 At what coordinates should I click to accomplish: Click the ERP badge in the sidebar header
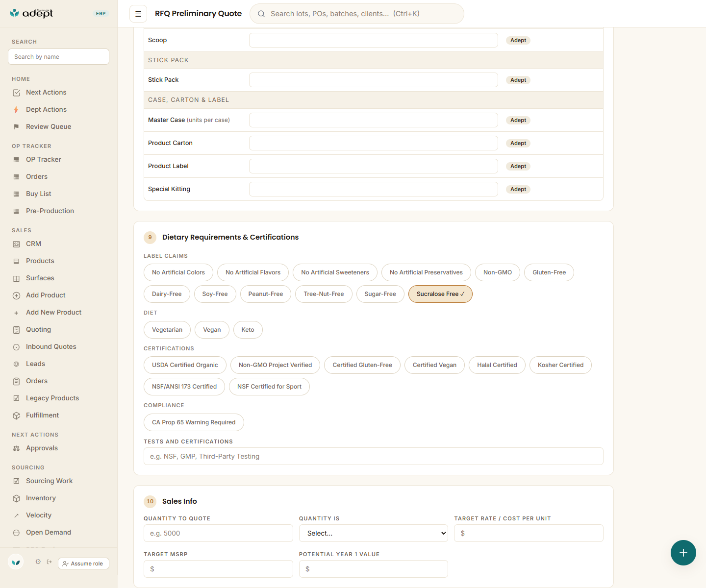point(101,14)
